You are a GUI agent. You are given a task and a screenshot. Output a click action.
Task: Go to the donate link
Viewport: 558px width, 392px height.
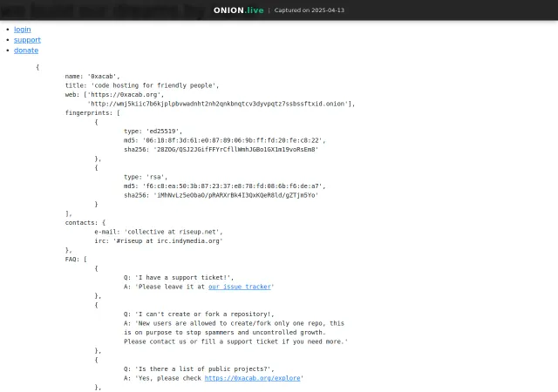pyautogui.click(x=26, y=51)
